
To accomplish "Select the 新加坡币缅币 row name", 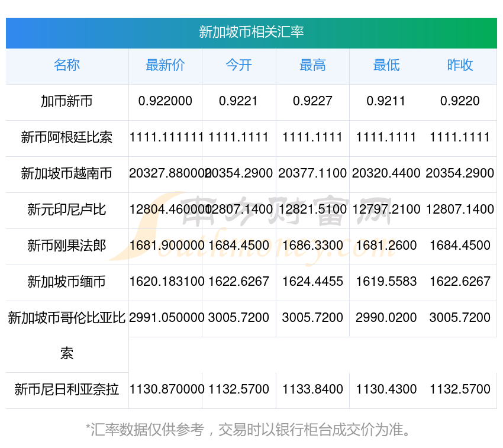I will [x=67, y=282].
